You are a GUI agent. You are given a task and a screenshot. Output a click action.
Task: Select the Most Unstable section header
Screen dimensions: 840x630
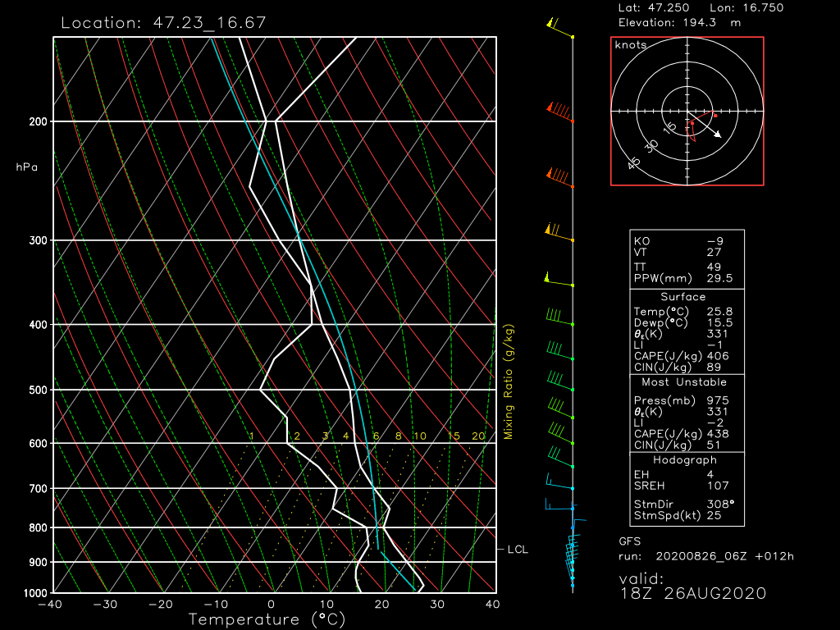click(x=683, y=382)
